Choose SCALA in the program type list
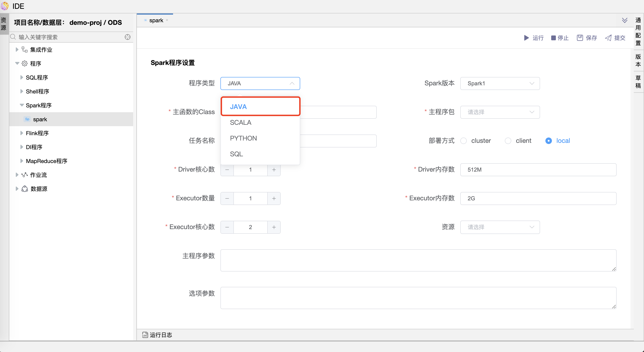Viewport: 644px width, 352px height. tap(241, 122)
